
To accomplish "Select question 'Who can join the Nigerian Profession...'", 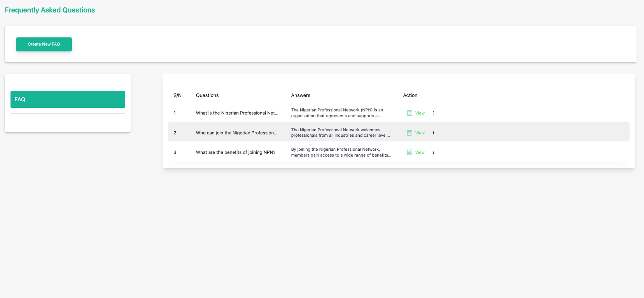I will pyautogui.click(x=237, y=133).
